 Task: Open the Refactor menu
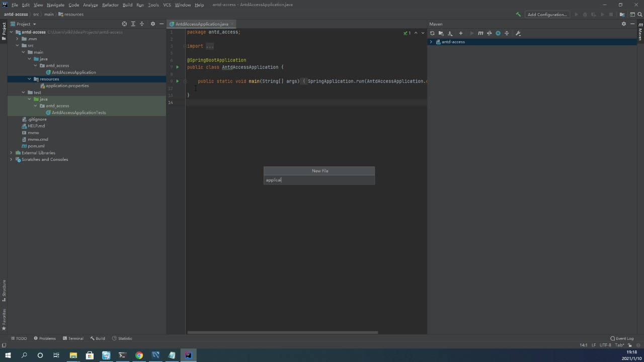(x=110, y=5)
